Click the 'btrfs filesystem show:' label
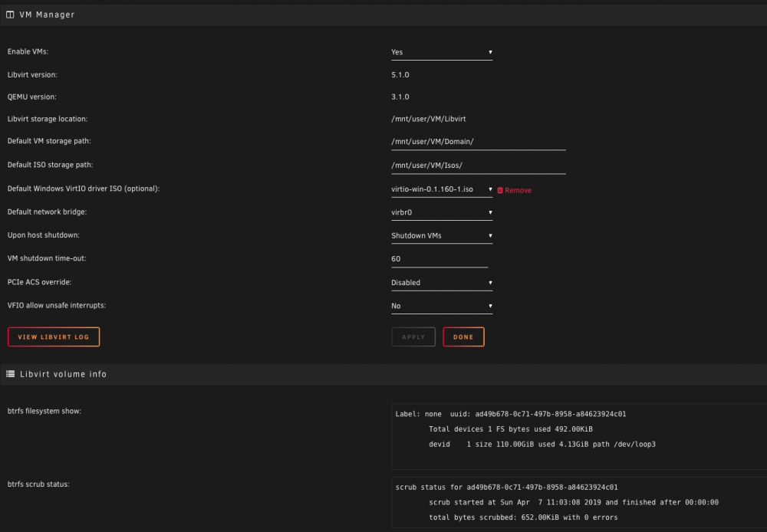 coord(44,411)
